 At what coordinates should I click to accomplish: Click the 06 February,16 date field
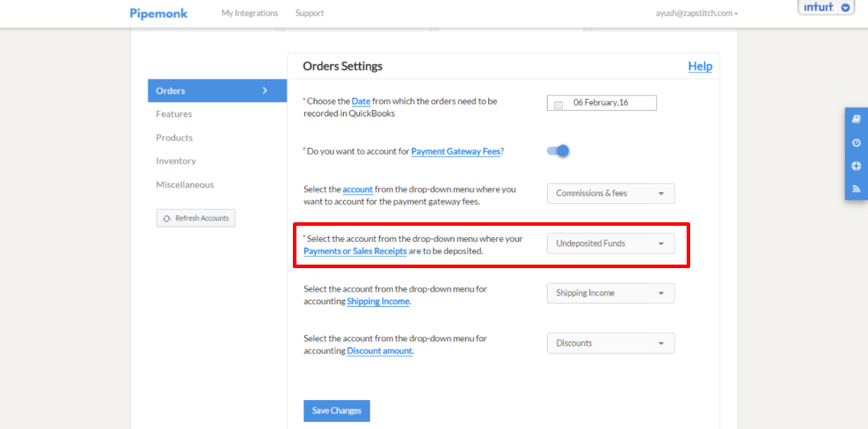pyautogui.click(x=602, y=103)
